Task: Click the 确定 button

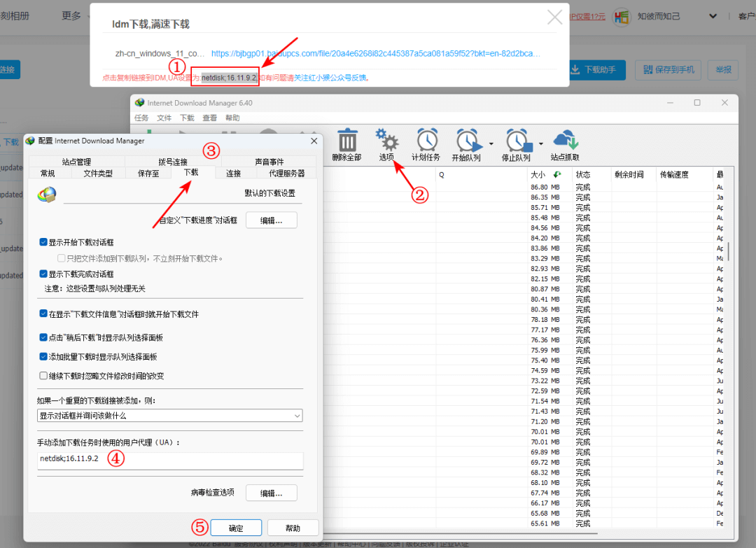Action: click(x=236, y=528)
